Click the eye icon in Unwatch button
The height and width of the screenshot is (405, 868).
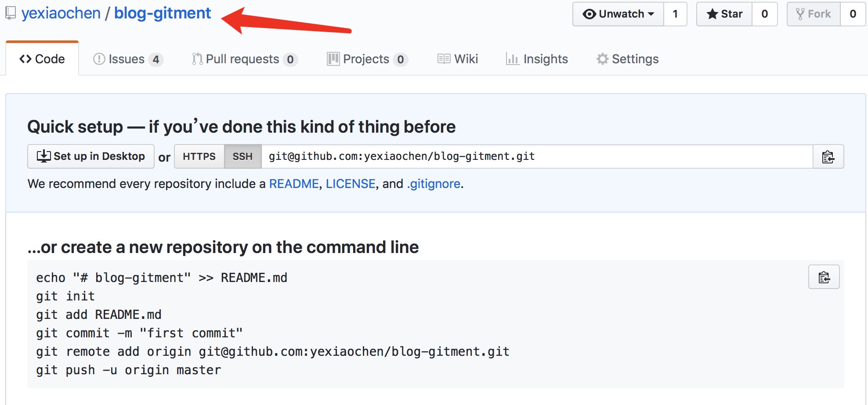589,14
